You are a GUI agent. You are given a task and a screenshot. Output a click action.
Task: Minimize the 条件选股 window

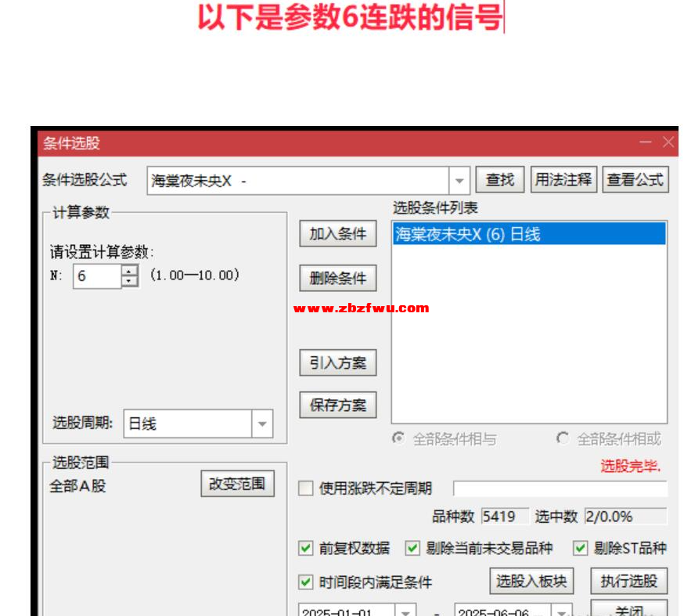click(x=646, y=142)
